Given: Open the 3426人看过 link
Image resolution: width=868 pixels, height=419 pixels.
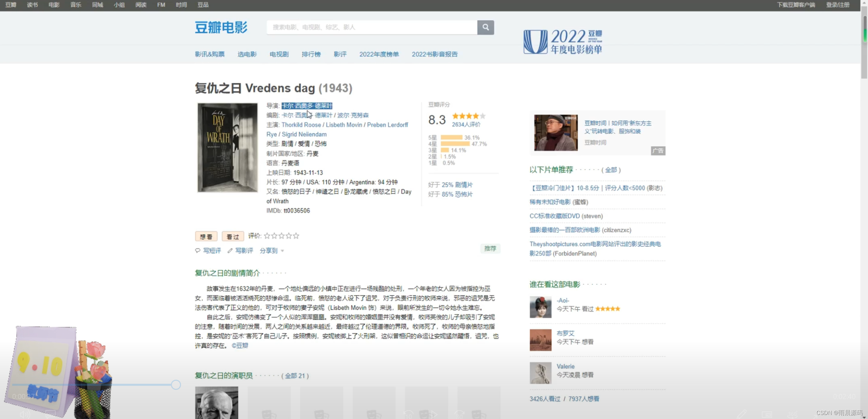Looking at the screenshot, I should coord(545,399).
